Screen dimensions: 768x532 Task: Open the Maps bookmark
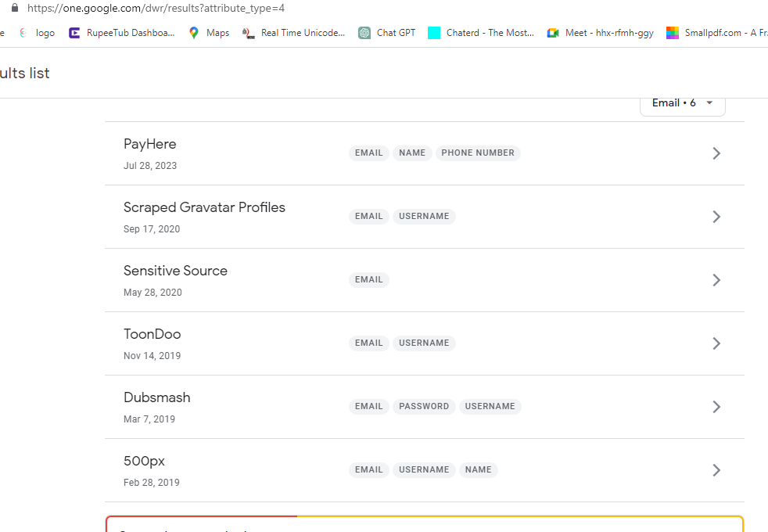pyautogui.click(x=209, y=33)
